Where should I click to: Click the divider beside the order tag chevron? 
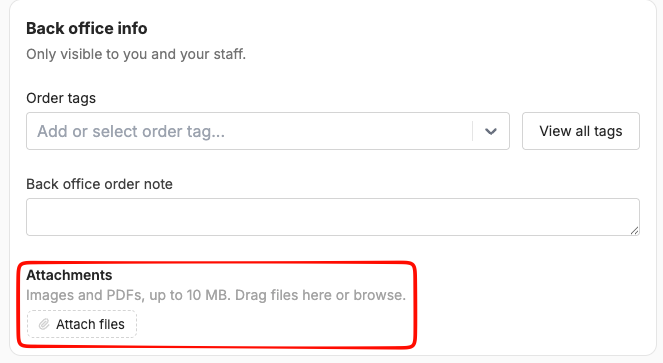[x=472, y=131]
